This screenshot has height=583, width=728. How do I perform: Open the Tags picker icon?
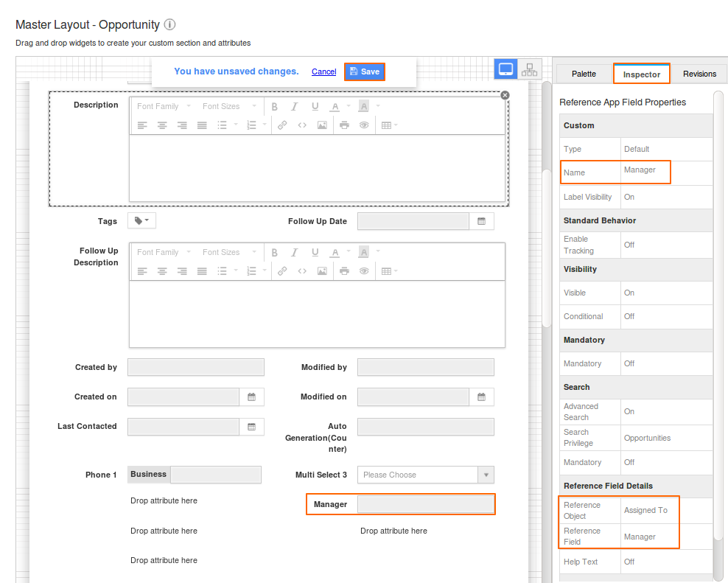(x=141, y=220)
